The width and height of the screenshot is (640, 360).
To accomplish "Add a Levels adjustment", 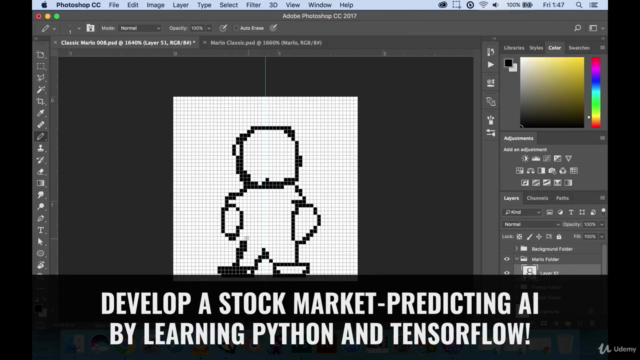I will 536,158.
